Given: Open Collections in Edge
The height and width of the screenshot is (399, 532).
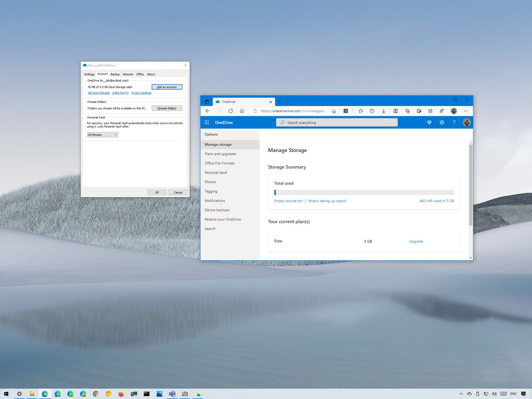Looking at the screenshot, I should (407, 111).
